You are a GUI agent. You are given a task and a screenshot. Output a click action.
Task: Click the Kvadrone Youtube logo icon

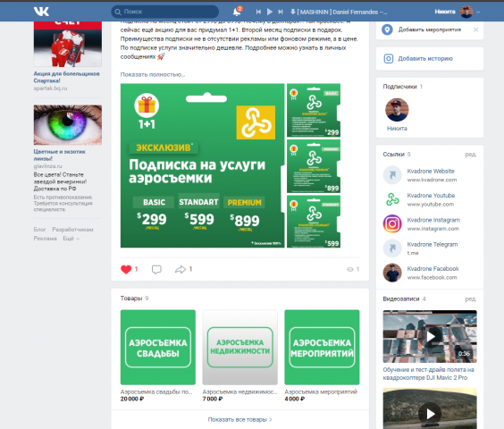tap(392, 199)
